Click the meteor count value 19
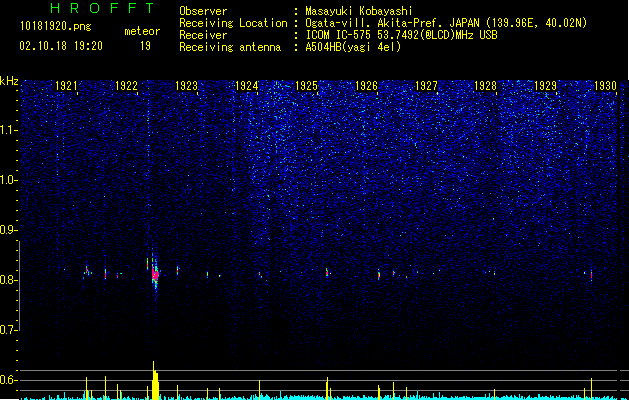Image resolution: width=629 pixels, height=400 pixels. [x=145, y=46]
